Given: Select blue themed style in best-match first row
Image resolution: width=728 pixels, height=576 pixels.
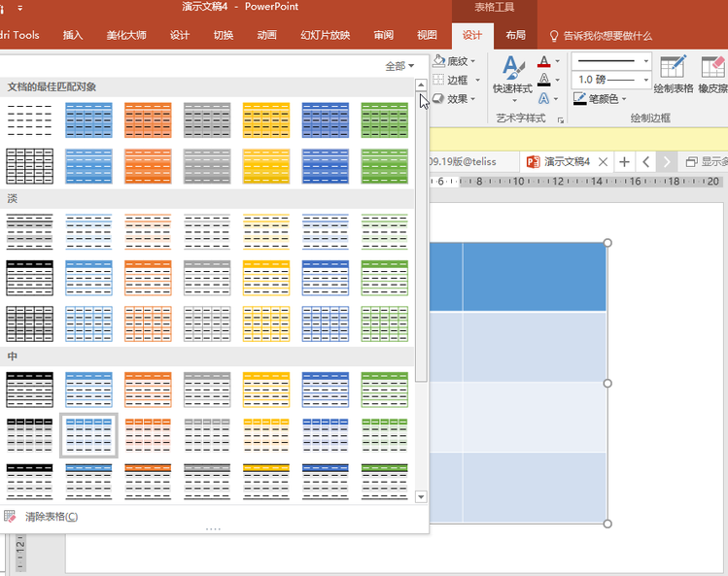Looking at the screenshot, I should point(88,120).
